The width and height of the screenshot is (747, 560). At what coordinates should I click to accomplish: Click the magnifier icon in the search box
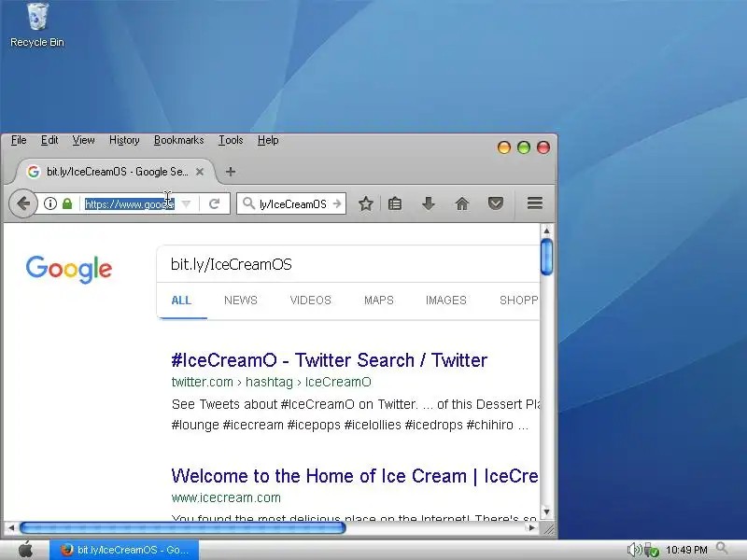click(248, 203)
